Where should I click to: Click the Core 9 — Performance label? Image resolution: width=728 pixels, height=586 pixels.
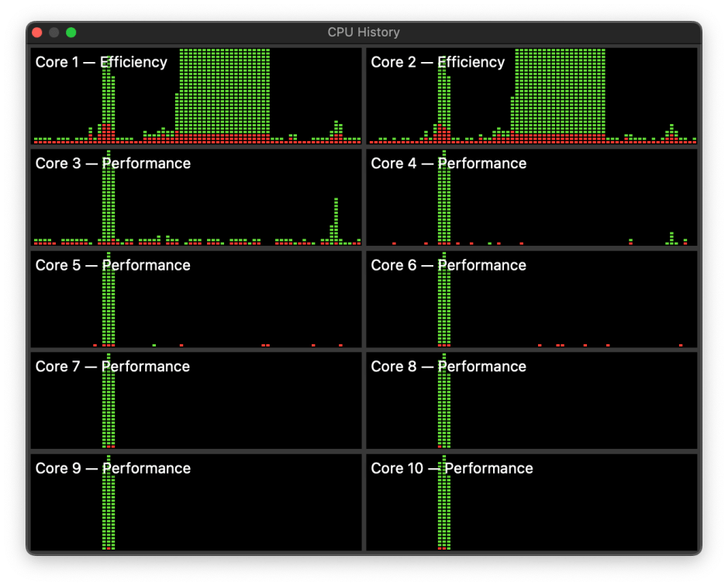(112, 468)
